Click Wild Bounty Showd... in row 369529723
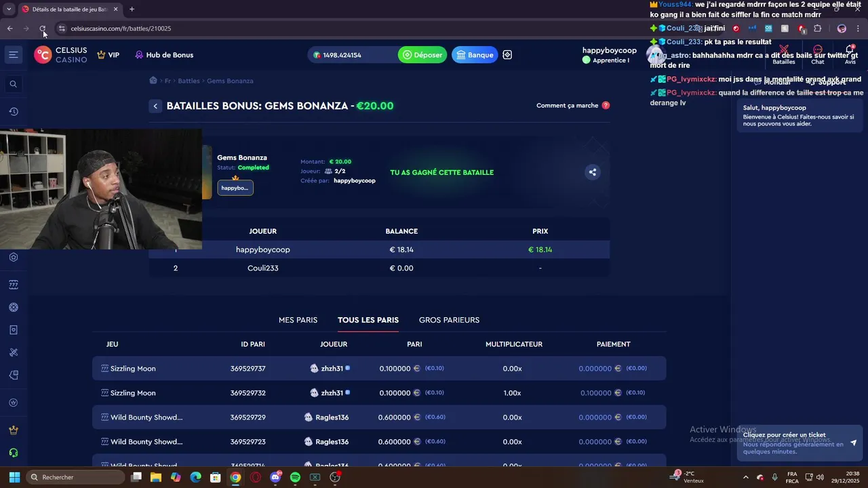Viewport: 868px width, 488px height. 146,442
